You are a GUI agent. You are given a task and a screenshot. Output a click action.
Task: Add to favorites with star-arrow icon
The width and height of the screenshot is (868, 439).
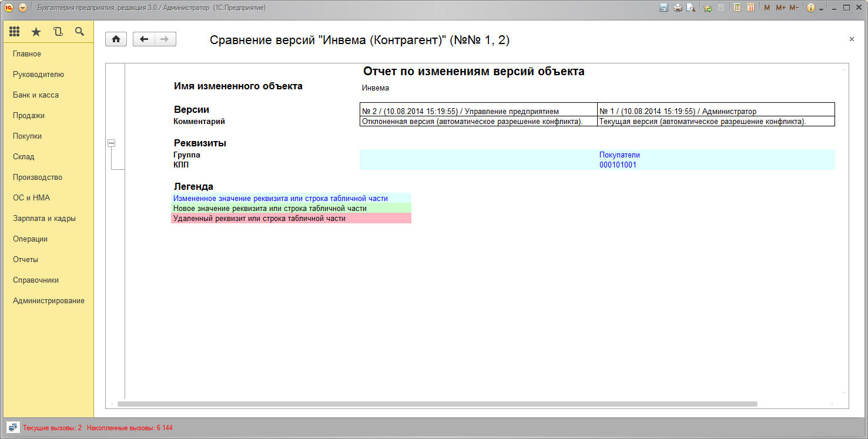point(708,8)
